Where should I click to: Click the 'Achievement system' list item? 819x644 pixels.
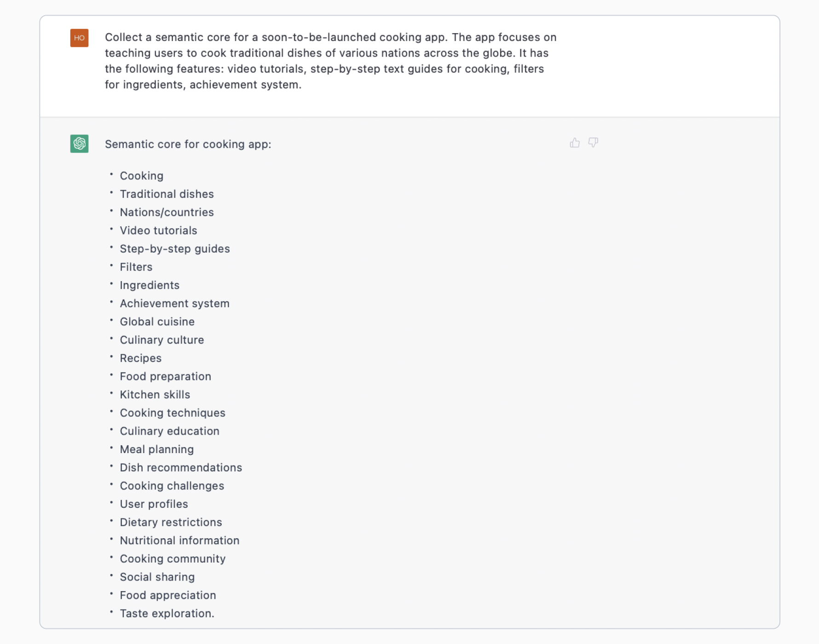pyautogui.click(x=174, y=304)
